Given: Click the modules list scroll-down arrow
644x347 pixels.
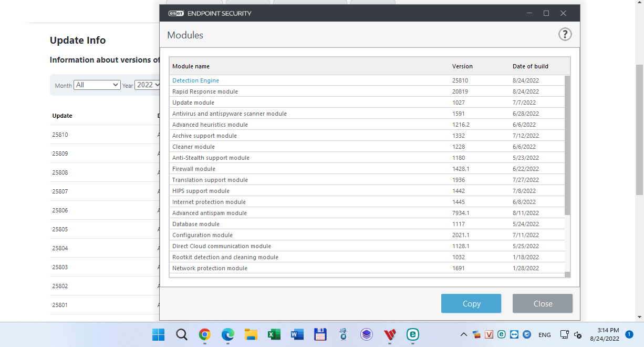Looking at the screenshot, I should pos(567,274).
